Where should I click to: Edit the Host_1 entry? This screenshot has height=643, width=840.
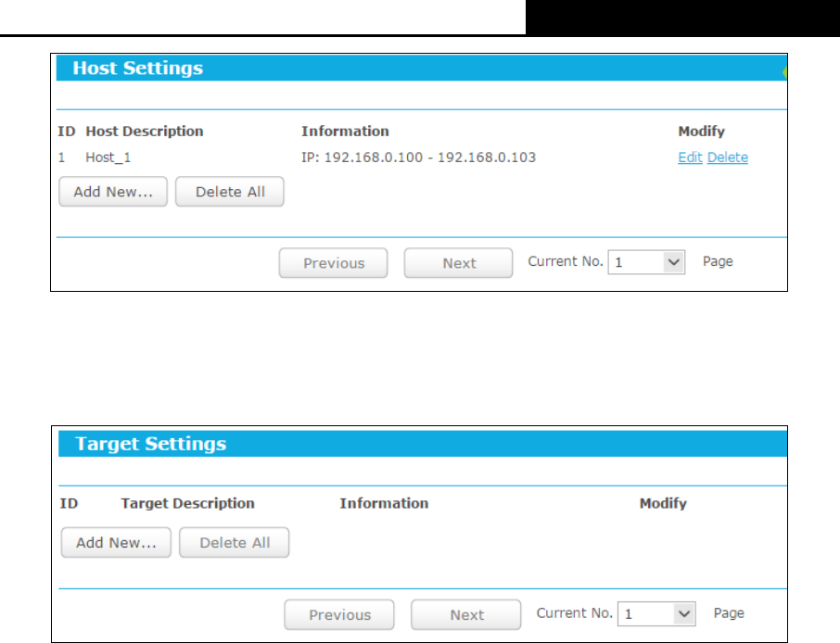[x=690, y=158]
